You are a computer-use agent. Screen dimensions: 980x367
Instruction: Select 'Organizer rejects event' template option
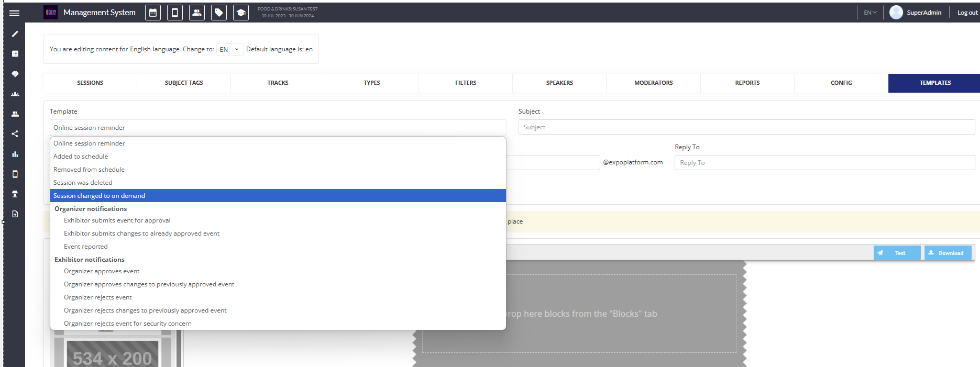[x=98, y=297]
